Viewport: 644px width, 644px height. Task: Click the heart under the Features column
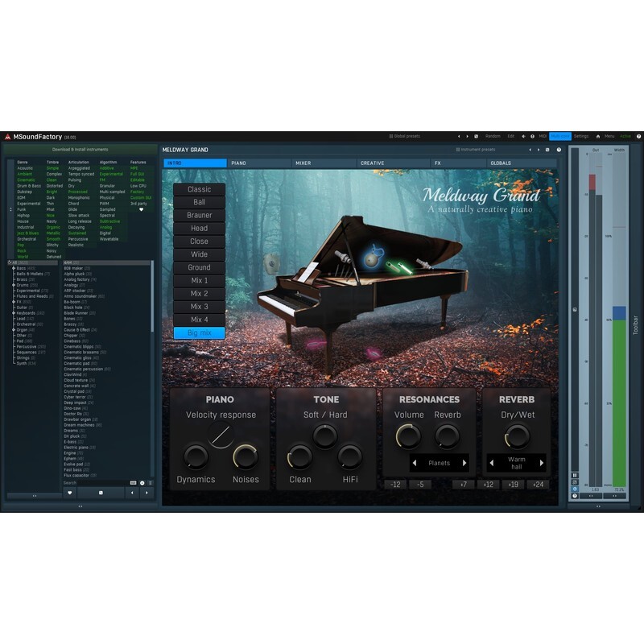[x=141, y=209]
